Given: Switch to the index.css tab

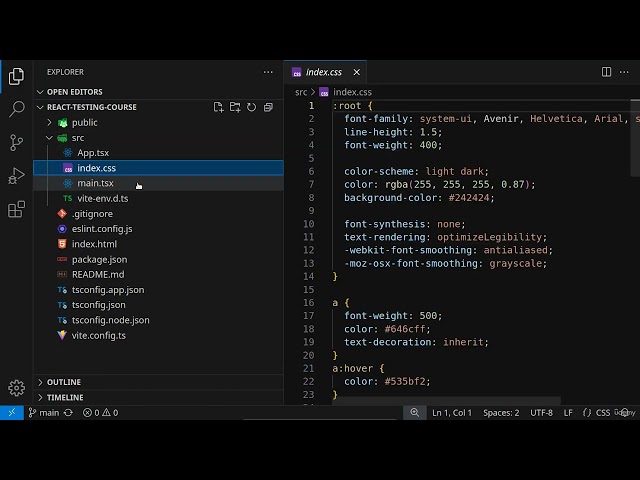Looking at the screenshot, I should [325, 72].
